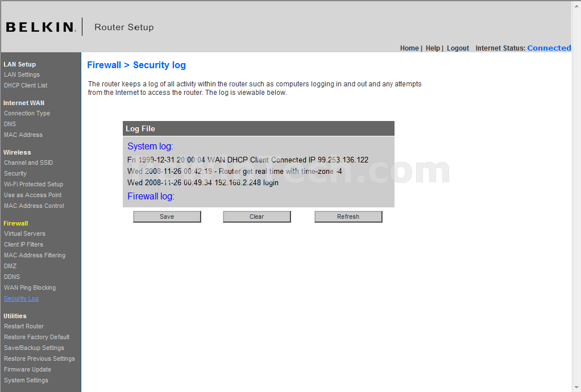
Task: Click the Logout link
Action: click(x=458, y=48)
